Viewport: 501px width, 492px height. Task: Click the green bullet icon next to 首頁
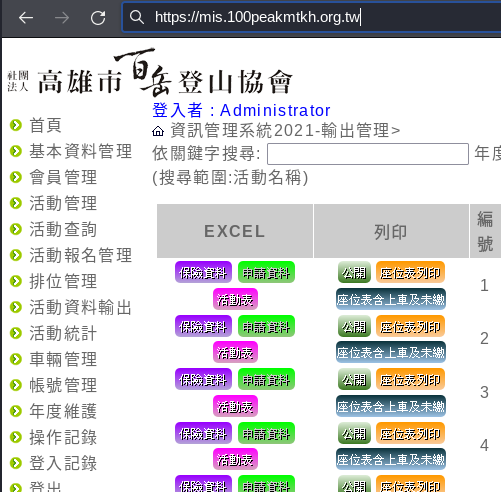pos(16,125)
